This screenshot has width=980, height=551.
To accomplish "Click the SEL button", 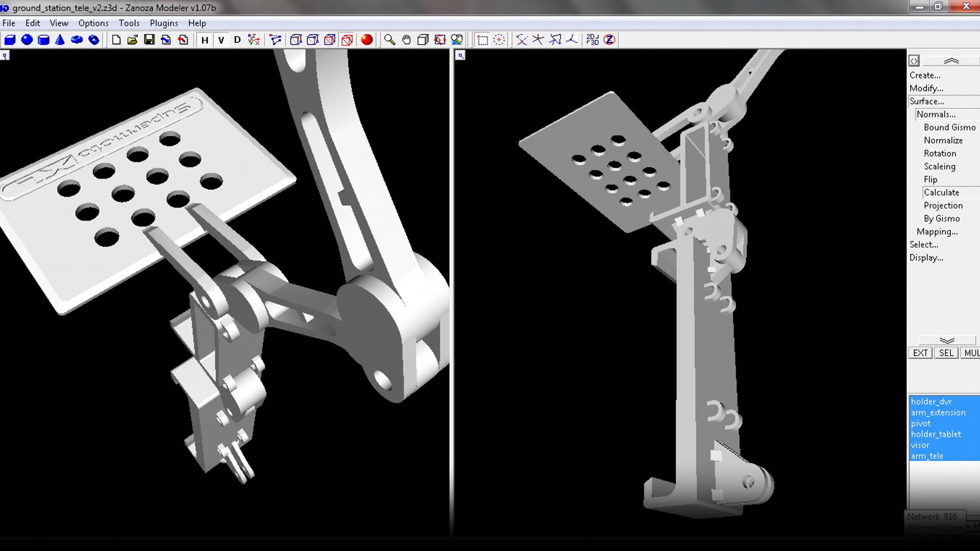I will (x=946, y=353).
